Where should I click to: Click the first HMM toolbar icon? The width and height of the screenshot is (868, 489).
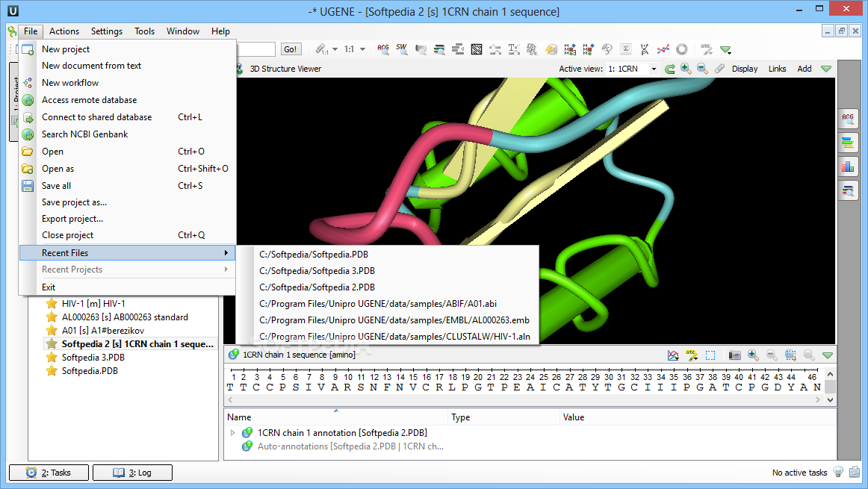click(570, 49)
